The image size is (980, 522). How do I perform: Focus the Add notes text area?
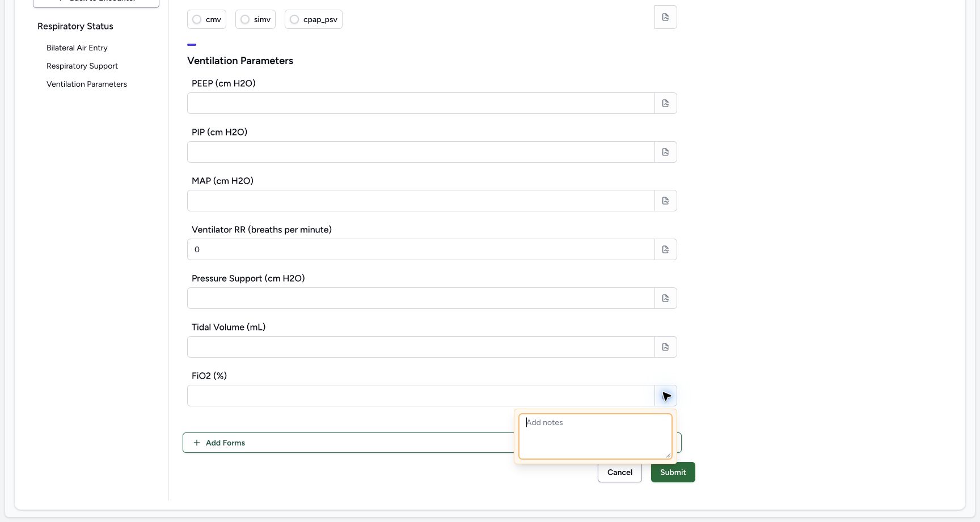[x=595, y=436]
